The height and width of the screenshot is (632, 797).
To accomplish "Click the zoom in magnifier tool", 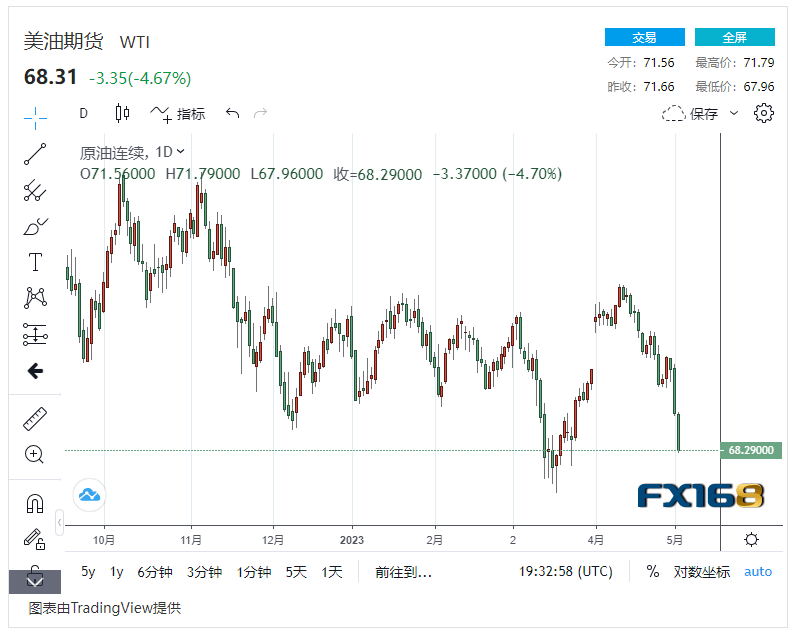I will [35, 455].
